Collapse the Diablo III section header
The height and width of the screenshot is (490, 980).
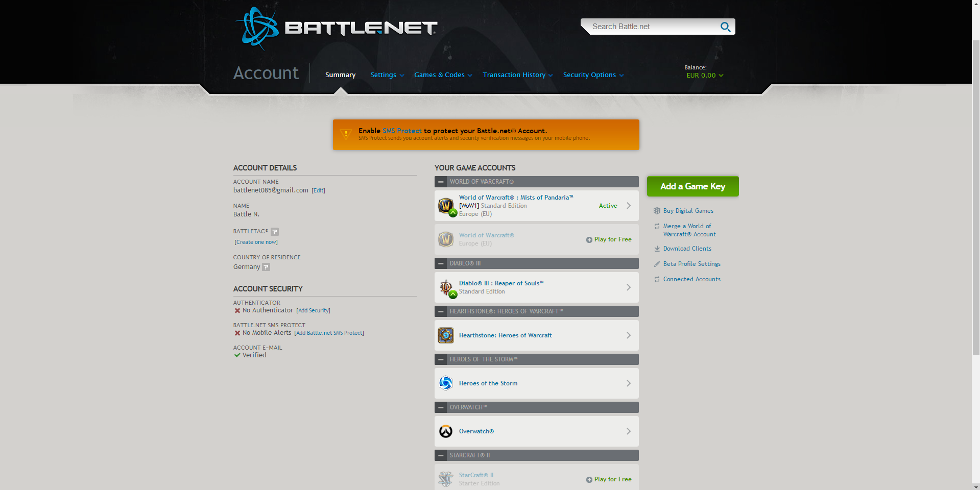[441, 263]
